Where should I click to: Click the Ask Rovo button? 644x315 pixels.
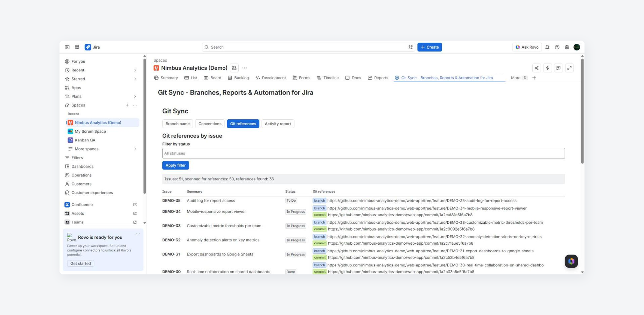pyautogui.click(x=527, y=47)
